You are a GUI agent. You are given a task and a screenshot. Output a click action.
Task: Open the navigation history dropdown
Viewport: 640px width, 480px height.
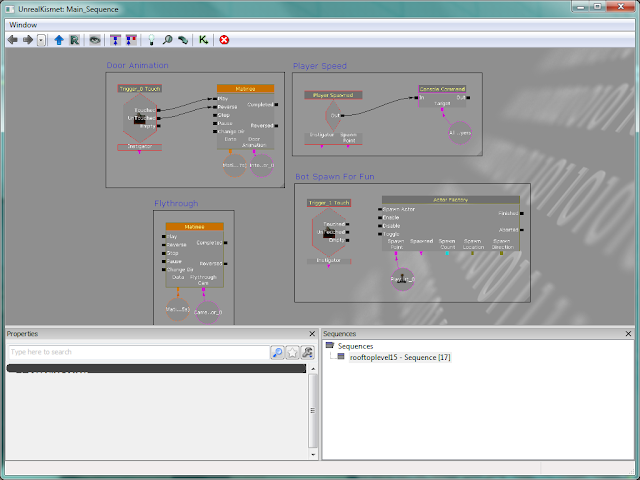click(41, 40)
